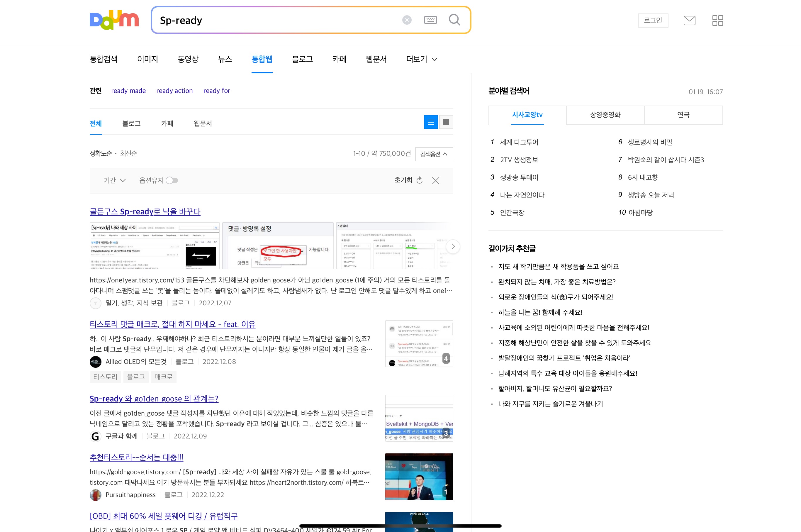Viewport: 801px width, 532px height.
Task: Click ranked keyword 세계 다크투어
Action: tap(519, 142)
